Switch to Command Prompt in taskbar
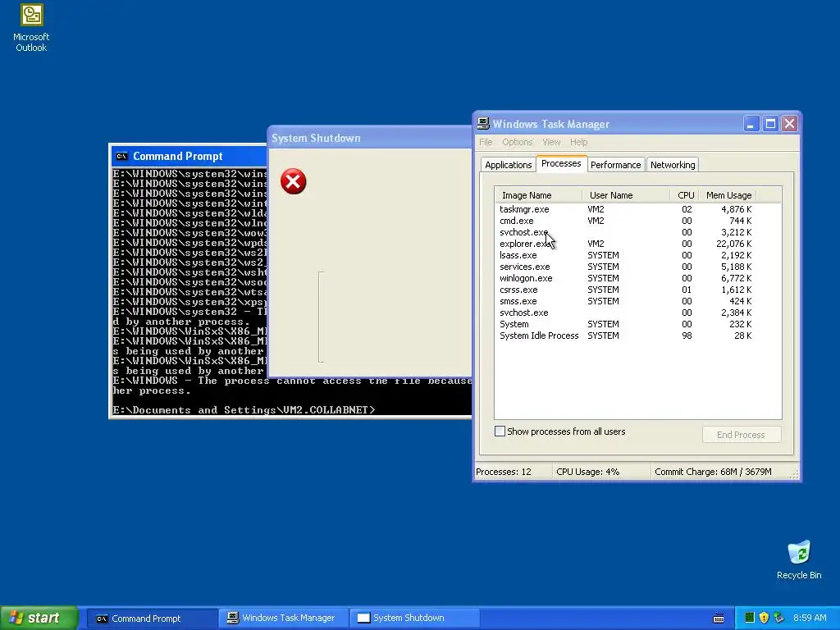 pos(152,619)
